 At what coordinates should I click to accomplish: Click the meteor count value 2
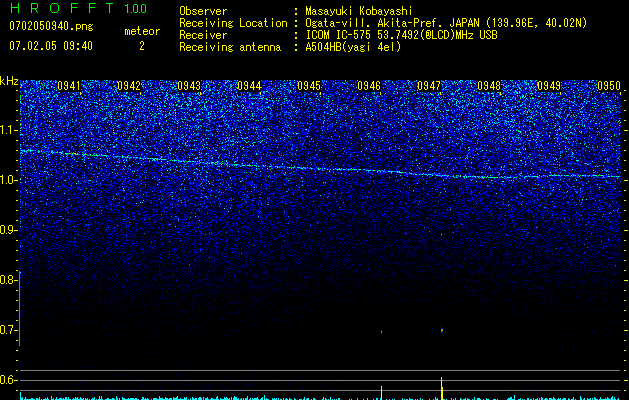[142, 46]
